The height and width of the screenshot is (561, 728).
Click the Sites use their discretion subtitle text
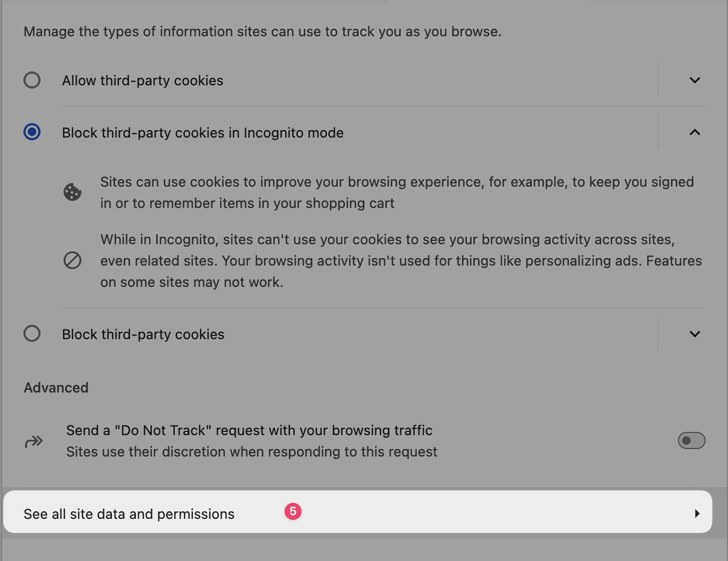pyautogui.click(x=252, y=452)
